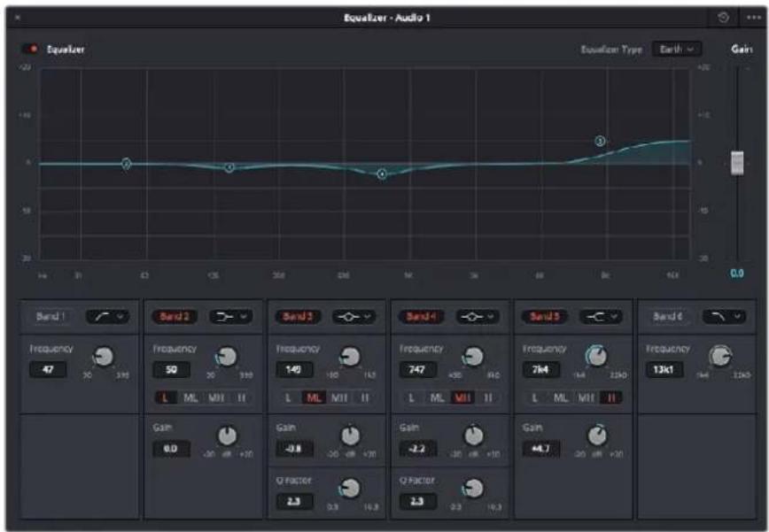Click Band 4 gain field showing -2.2
Viewport: 769px width, 532px height.
pyautogui.click(x=418, y=449)
